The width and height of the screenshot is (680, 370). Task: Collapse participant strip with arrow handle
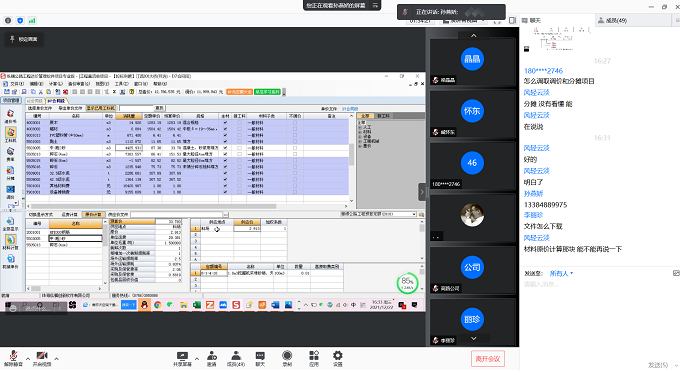[422, 192]
